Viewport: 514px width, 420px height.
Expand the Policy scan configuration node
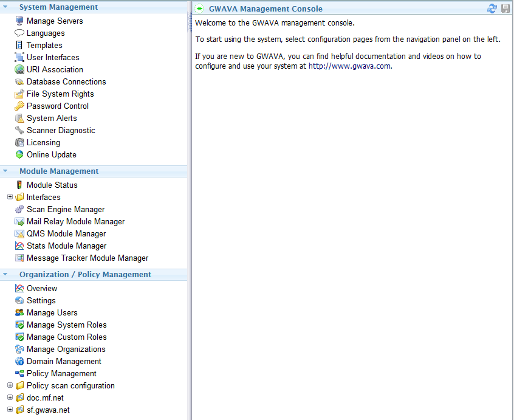point(10,385)
